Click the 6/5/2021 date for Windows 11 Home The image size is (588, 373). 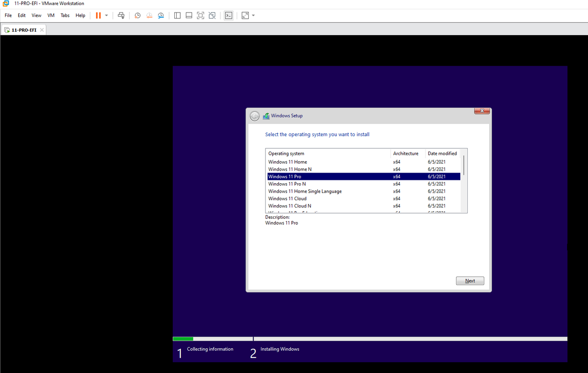[x=437, y=162]
